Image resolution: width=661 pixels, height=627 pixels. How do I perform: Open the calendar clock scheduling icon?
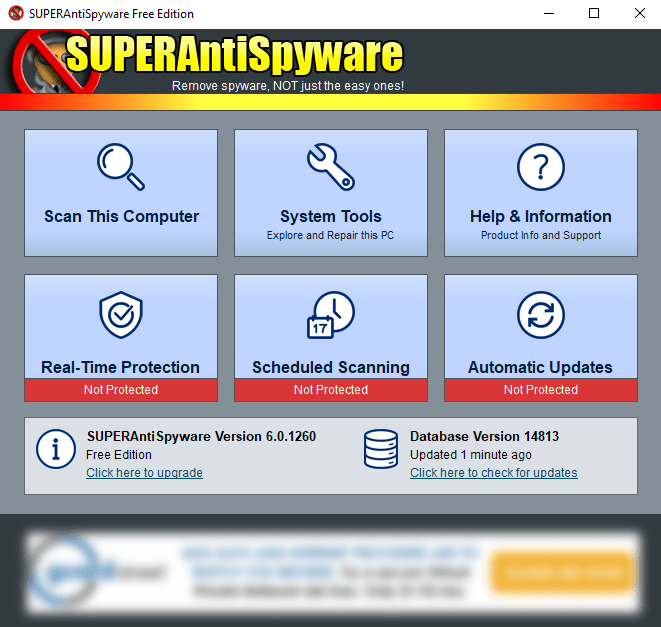click(x=331, y=315)
